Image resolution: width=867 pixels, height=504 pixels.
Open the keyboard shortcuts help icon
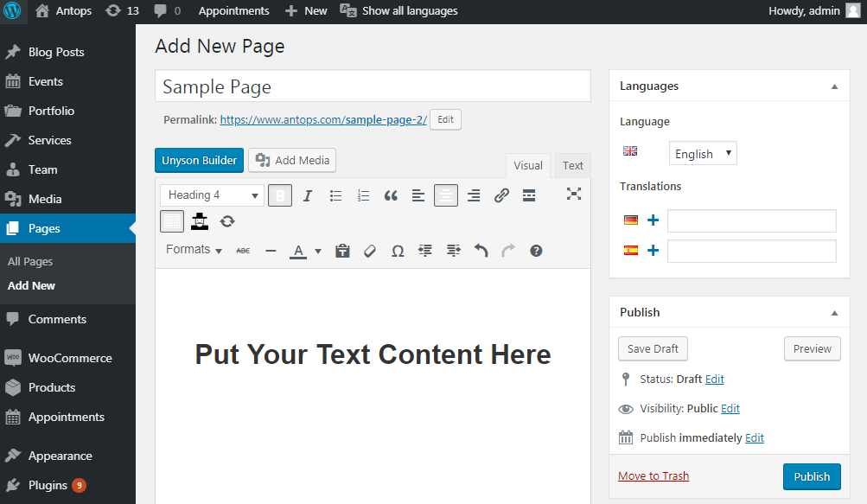pos(536,252)
